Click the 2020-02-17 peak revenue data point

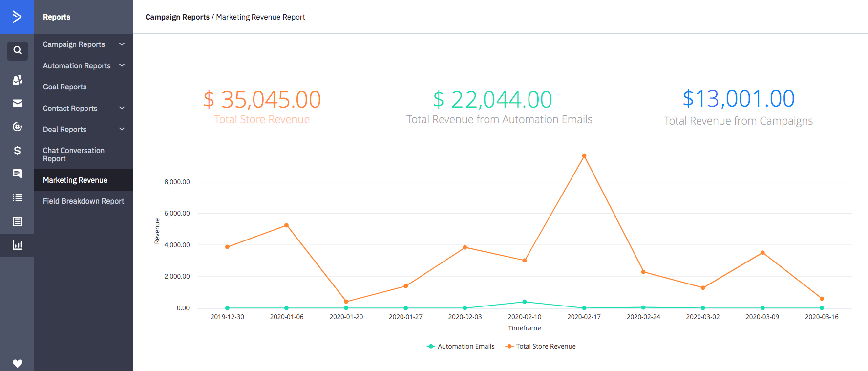pos(584,156)
